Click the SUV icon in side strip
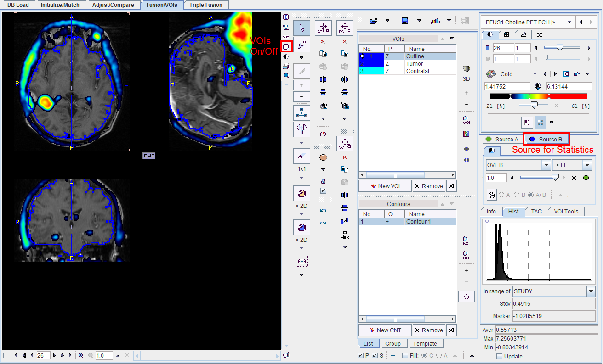The width and height of the screenshot is (603, 364). 286,37
